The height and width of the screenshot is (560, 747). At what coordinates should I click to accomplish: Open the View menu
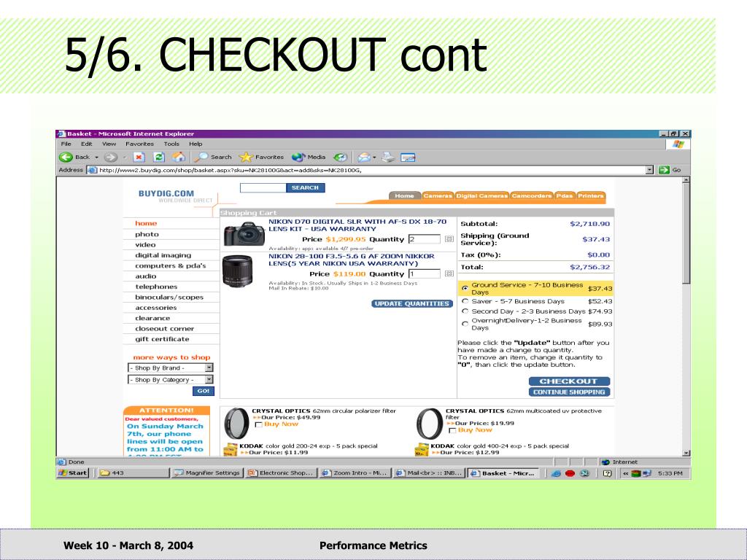coord(109,144)
